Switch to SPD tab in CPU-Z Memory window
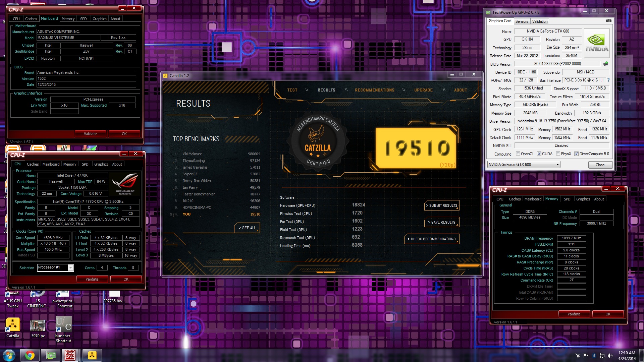This screenshot has height=362, width=644. (x=567, y=199)
